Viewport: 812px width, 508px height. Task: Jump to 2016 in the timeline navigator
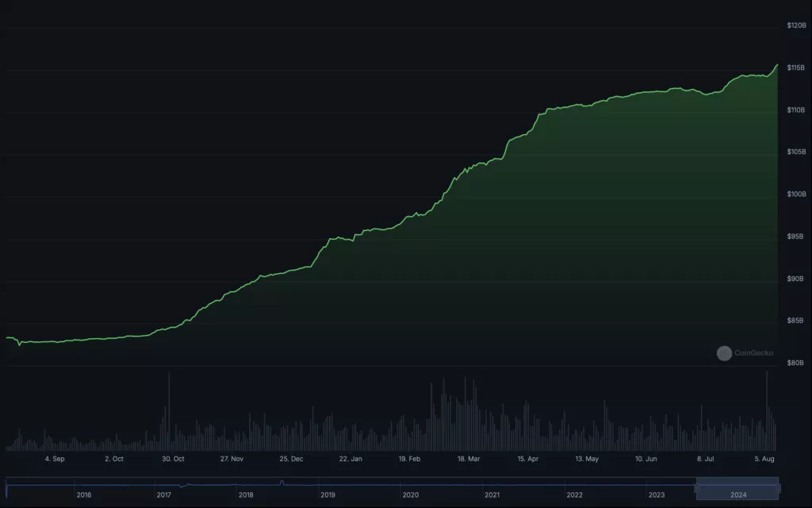pos(83,495)
